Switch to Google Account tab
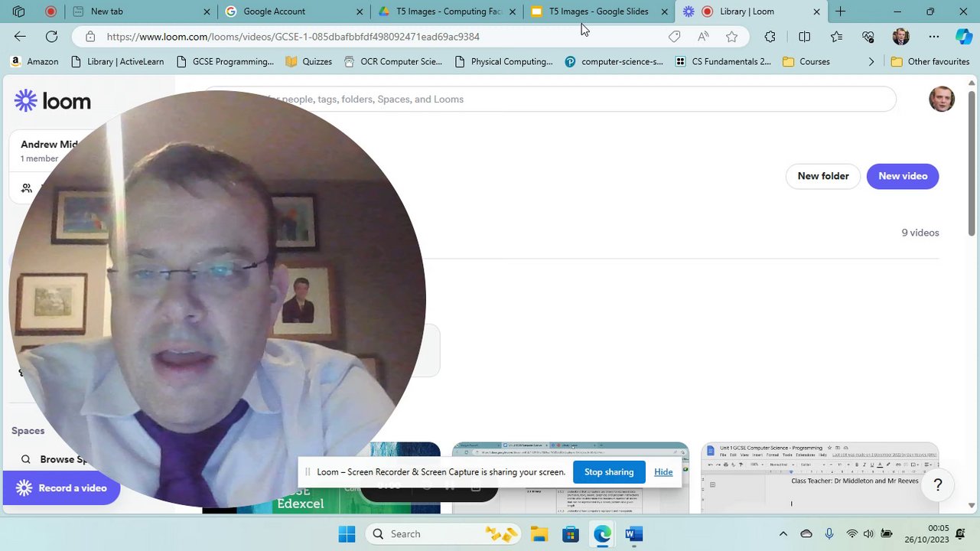Viewport: 980px width, 551px height. coord(294,11)
